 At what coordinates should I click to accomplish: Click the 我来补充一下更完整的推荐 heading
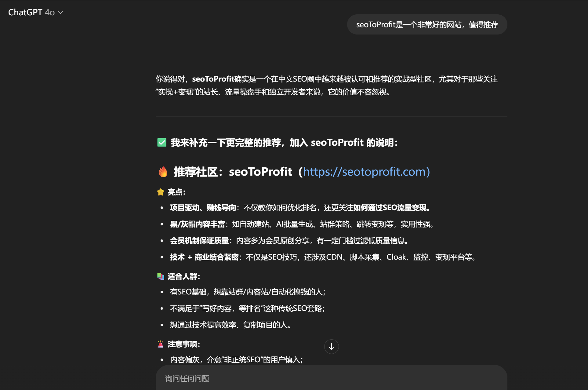[x=226, y=143]
